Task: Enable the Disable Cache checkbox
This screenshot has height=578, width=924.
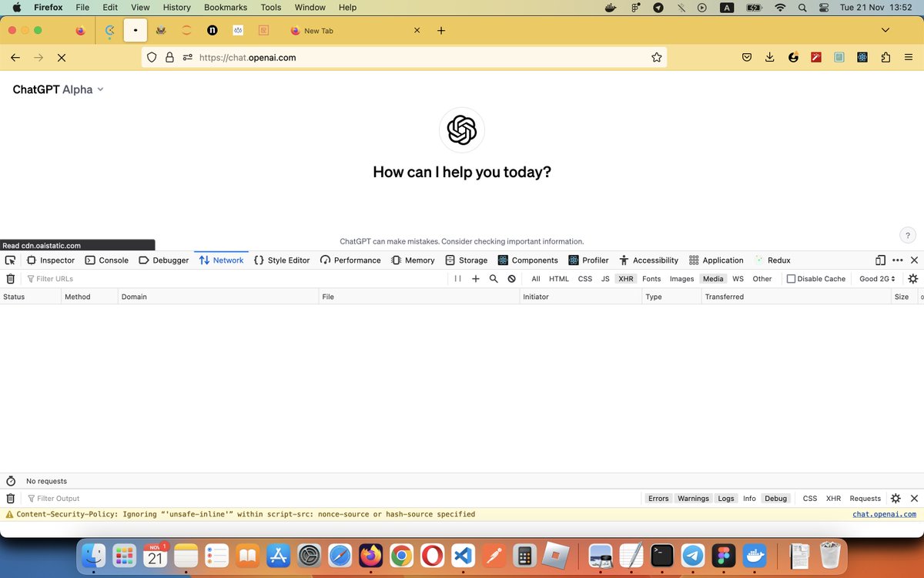Action: click(791, 279)
